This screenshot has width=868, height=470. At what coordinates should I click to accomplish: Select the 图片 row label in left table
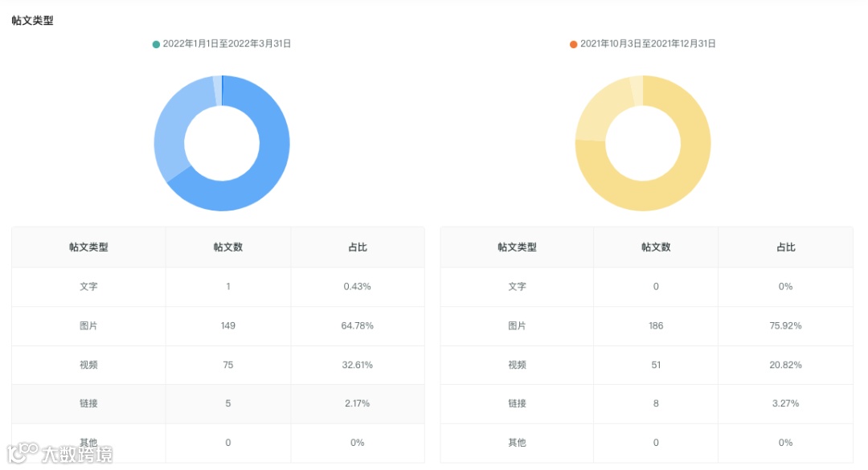[88, 325]
